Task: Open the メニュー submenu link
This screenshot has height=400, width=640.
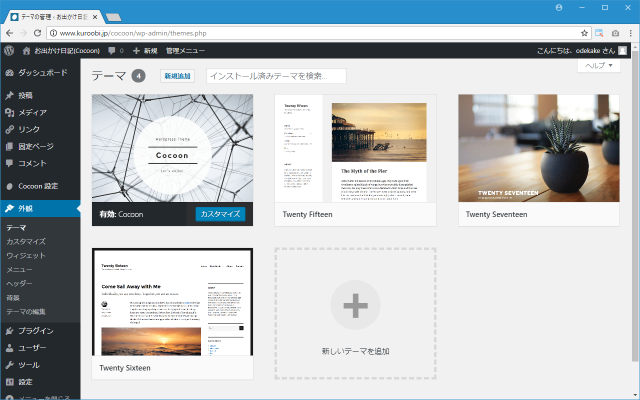Action: [x=19, y=269]
